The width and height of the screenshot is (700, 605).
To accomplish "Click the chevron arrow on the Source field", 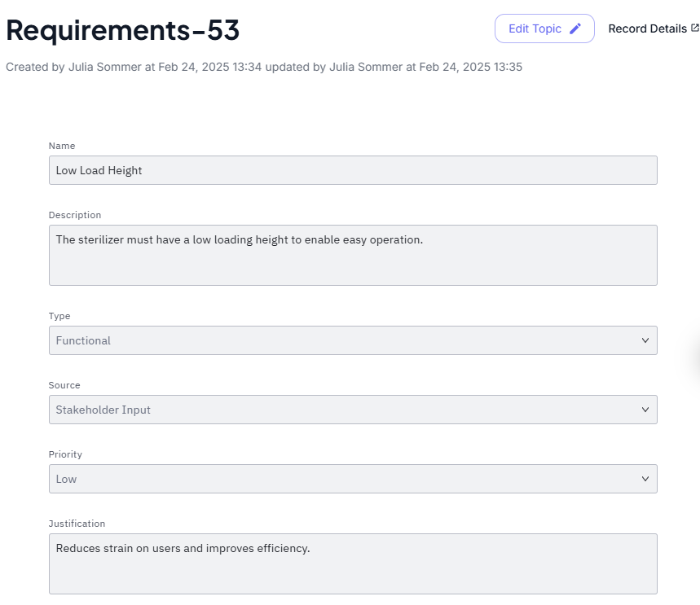I will (645, 410).
